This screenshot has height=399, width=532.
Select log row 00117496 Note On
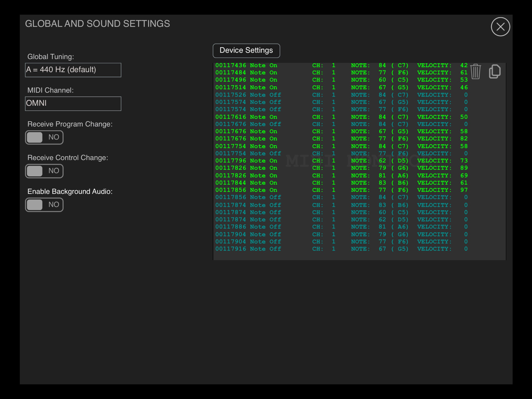(341, 80)
